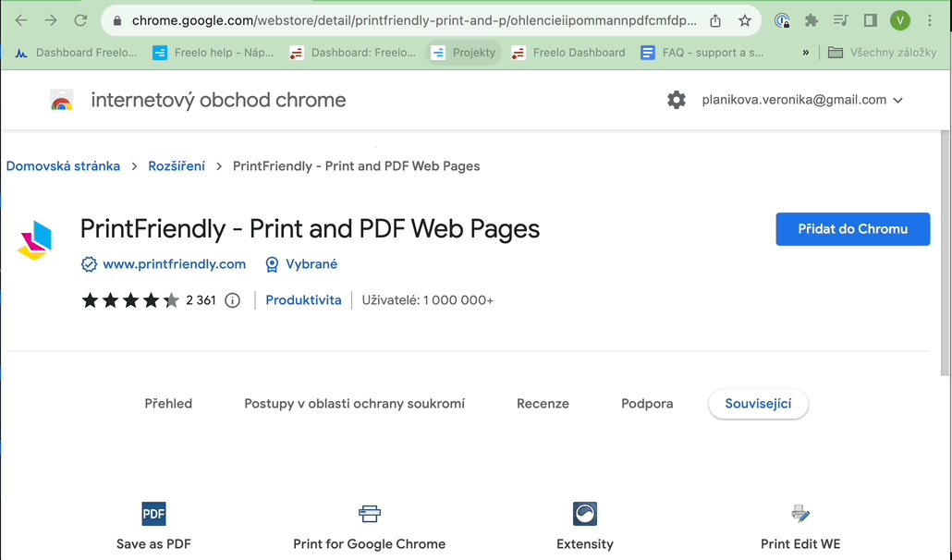This screenshot has width=952, height=560.
Task: Open the Dashboard Freelo bookmark
Action: pos(76,53)
